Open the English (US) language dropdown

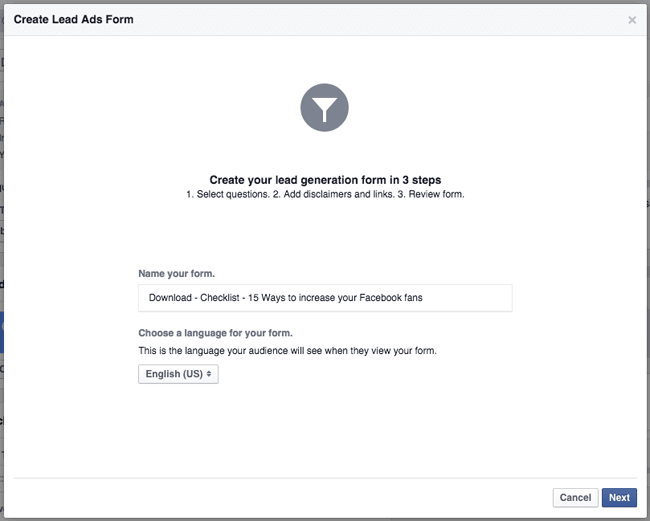pos(178,374)
